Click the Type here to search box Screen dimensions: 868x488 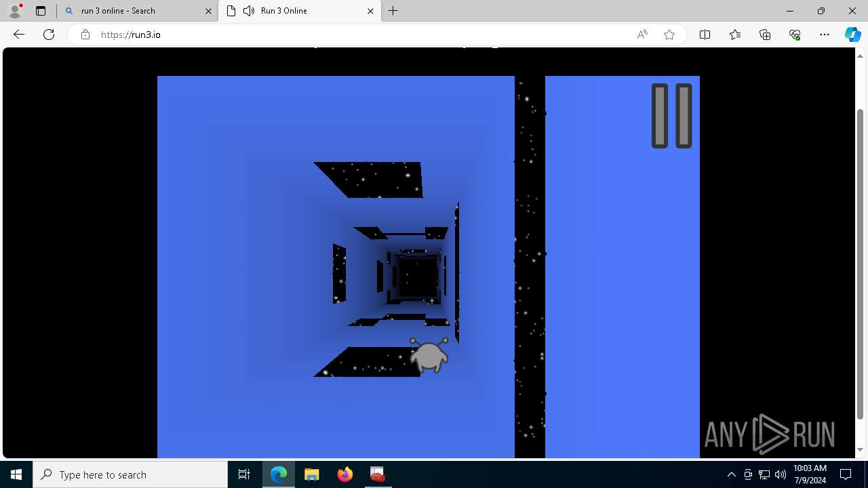(x=130, y=474)
